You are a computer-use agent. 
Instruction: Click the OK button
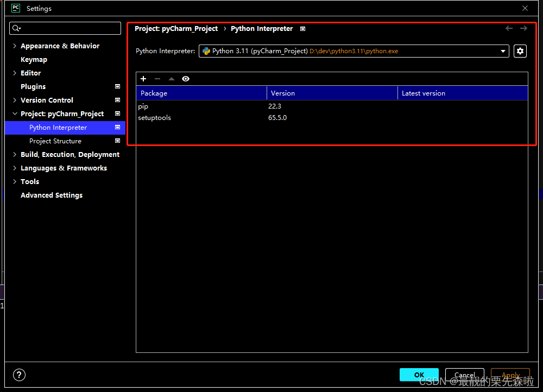[x=419, y=375]
